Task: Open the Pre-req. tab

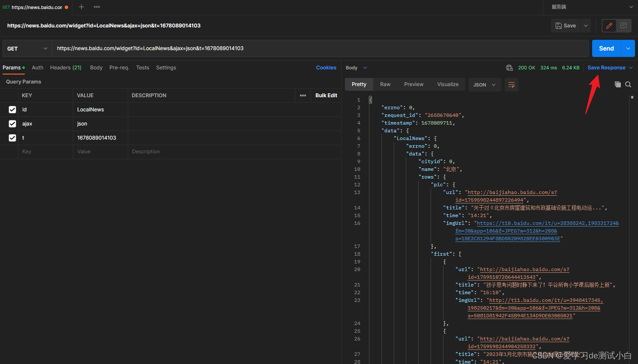Action: [x=119, y=68]
